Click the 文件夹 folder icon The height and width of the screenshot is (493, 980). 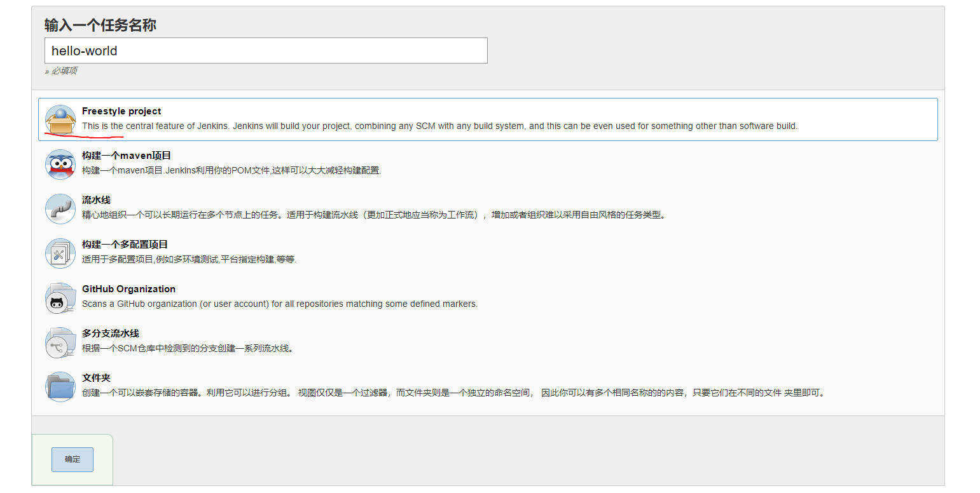(60, 387)
